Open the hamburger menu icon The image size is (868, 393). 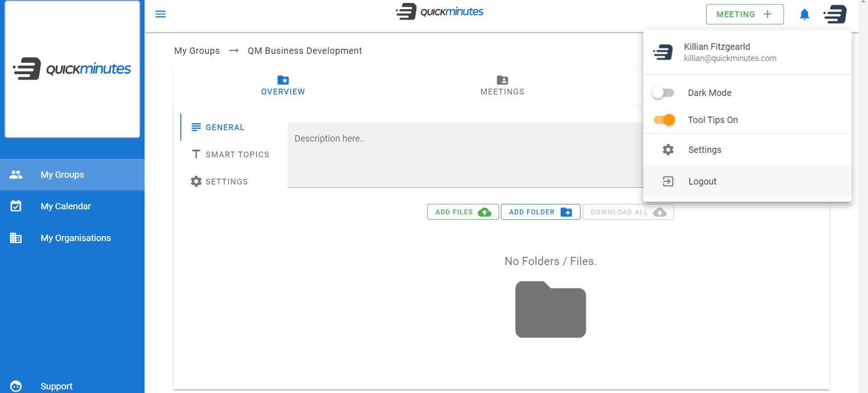[x=160, y=14]
